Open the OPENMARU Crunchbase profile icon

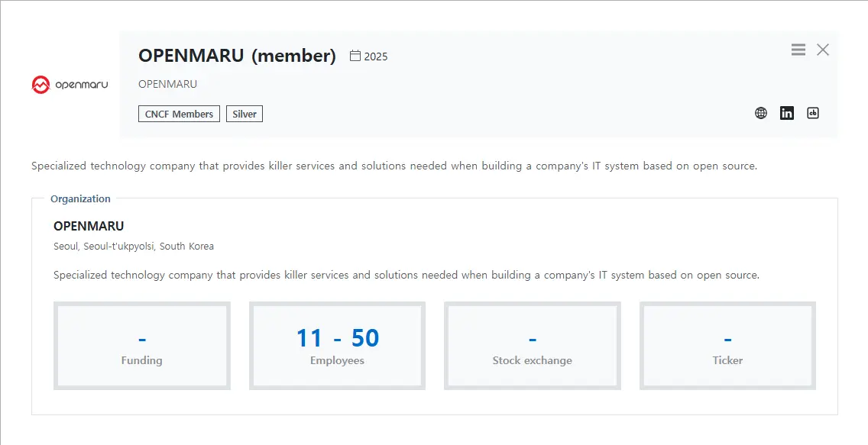[813, 113]
